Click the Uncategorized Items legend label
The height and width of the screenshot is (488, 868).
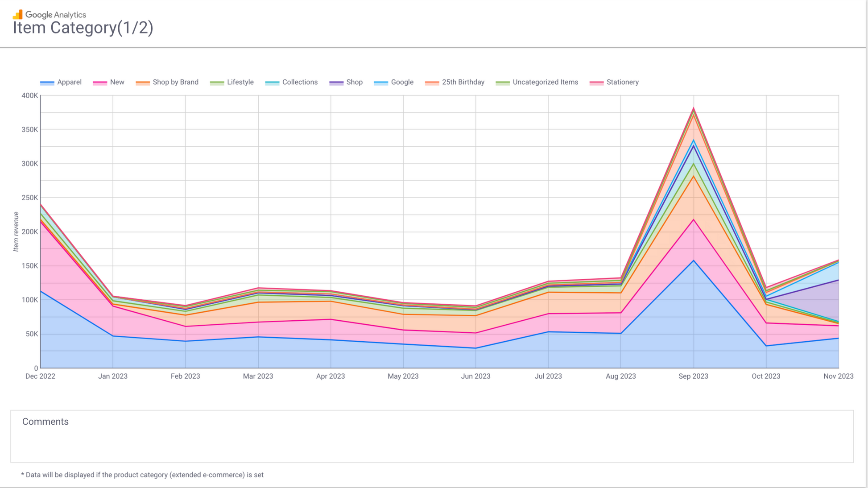coord(545,82)
